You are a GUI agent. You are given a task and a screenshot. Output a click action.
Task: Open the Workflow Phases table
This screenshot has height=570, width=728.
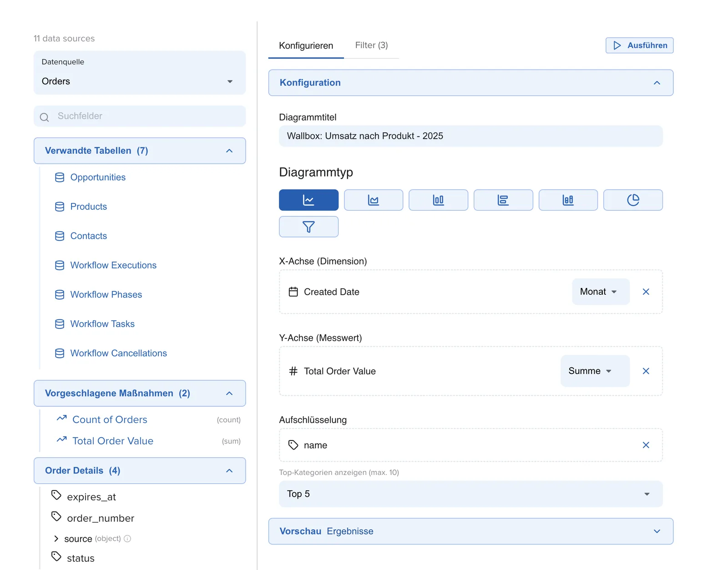(x=106, y=295)
